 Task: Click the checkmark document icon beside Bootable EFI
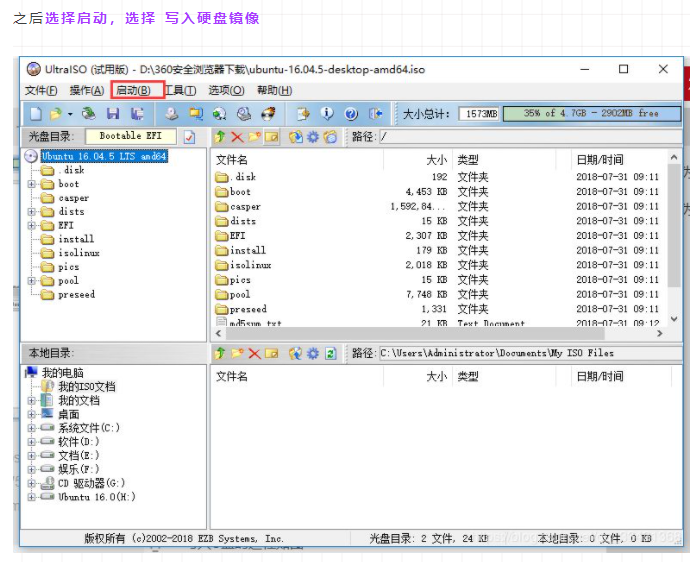click(190, 137)
